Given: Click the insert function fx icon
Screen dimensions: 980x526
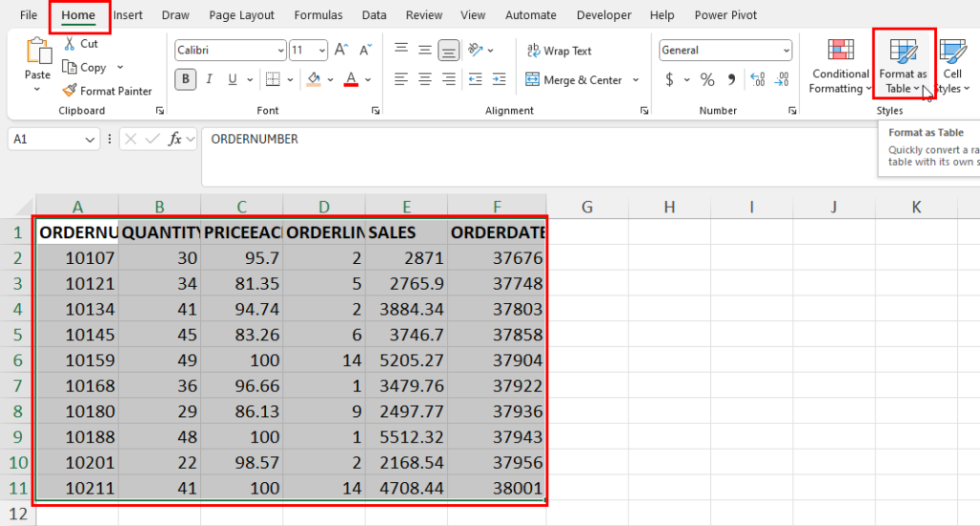Looking at the screenshot, I should [175, 139].
